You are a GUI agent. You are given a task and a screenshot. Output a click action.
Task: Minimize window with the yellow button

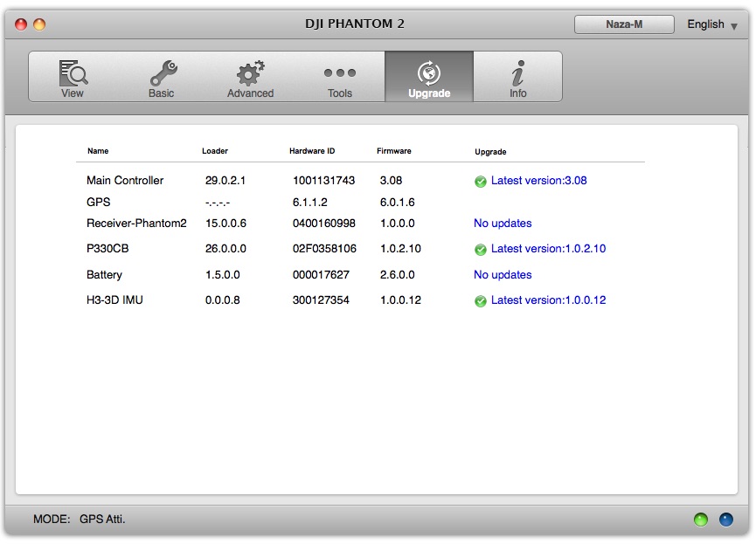39,24
